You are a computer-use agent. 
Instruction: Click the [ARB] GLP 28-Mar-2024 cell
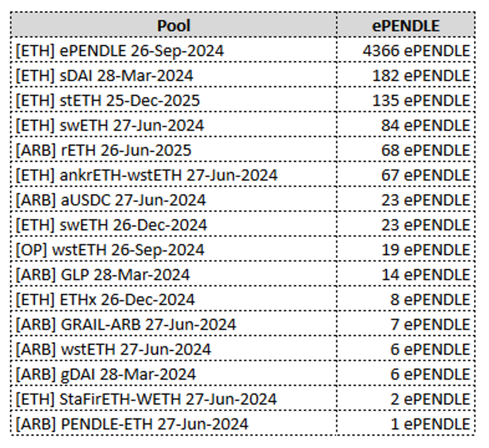[103, 275]
